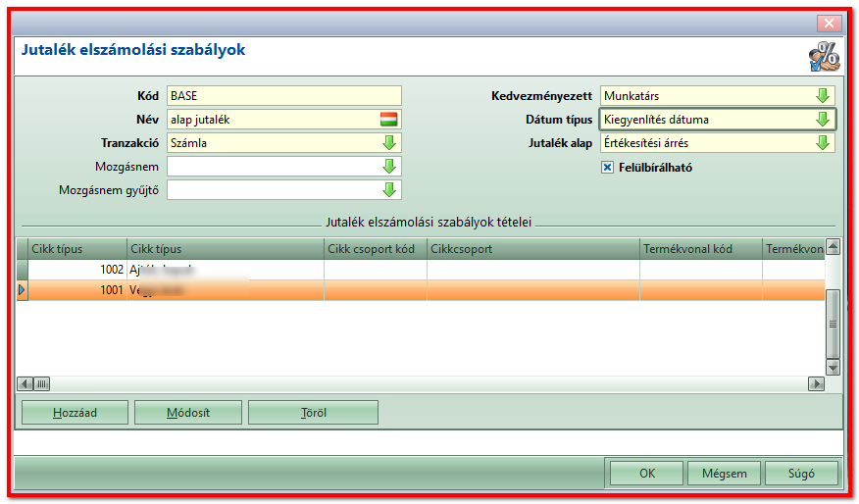Click the Hozzáad button
Image resolution: width=859 pixels, height=504 pixels.
pos(76,413)
